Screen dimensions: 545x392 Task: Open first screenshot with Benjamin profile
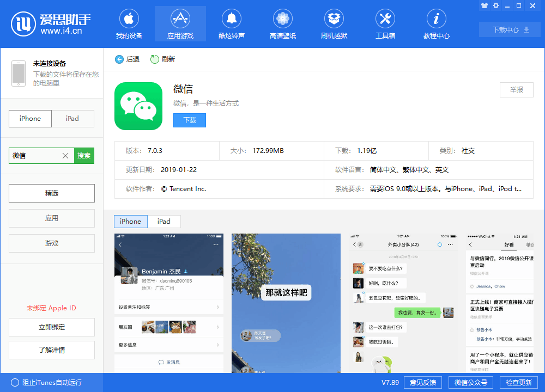(169, 303)
